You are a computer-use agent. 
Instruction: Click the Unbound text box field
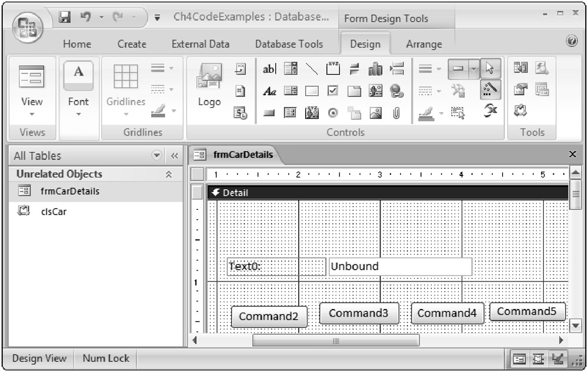[400, 266]
